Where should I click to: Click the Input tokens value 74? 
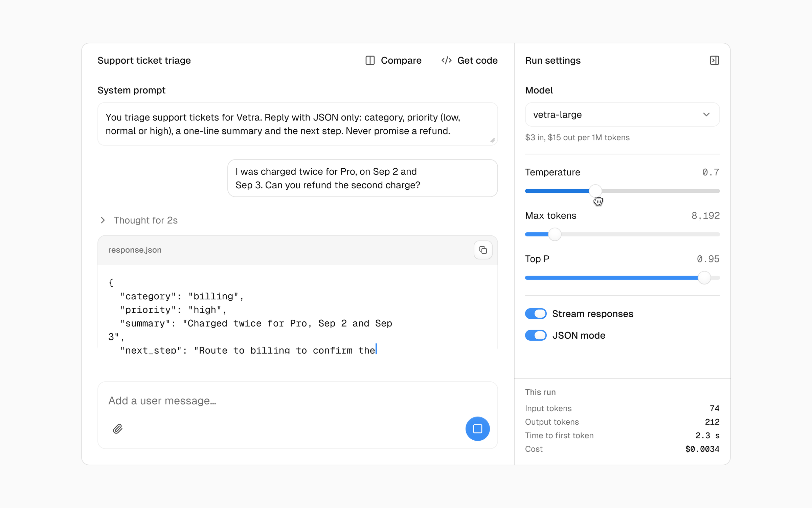pos(715,408)
